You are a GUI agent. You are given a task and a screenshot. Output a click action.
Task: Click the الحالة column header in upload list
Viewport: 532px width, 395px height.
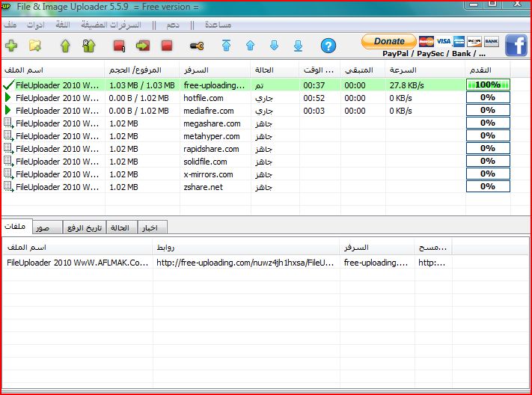275,70
